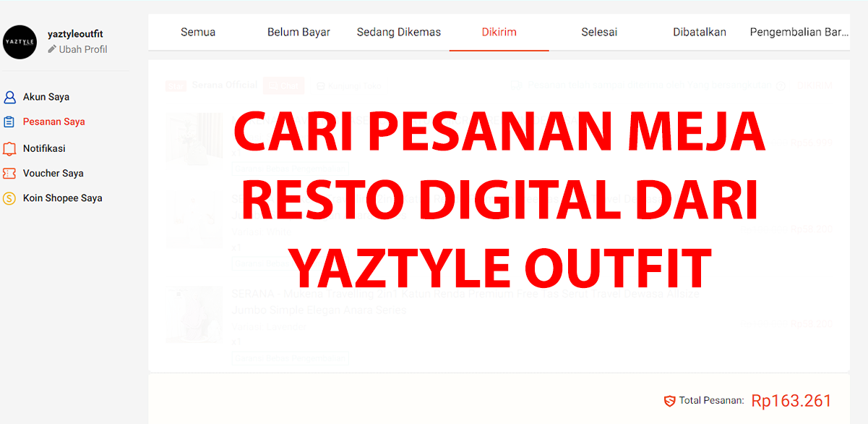The image size is (868, 424).
Task: Click the pencil icon beside Ubah Profil
Action: point(52,49)
